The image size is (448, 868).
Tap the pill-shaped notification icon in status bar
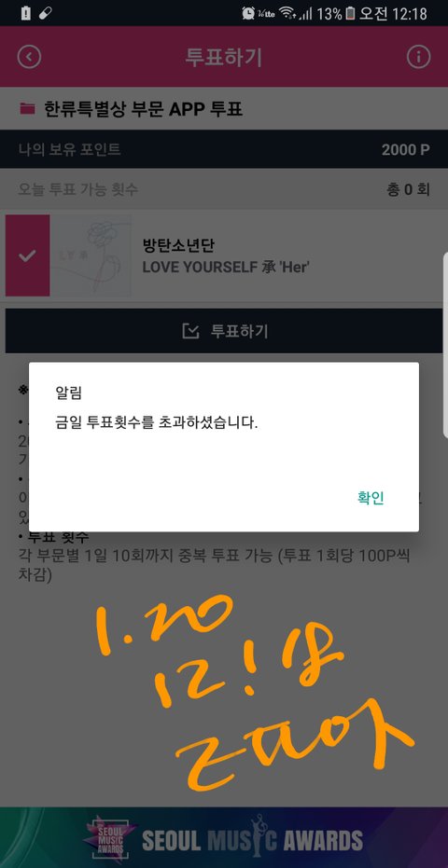pyautogui.click(x=46, y=13)
